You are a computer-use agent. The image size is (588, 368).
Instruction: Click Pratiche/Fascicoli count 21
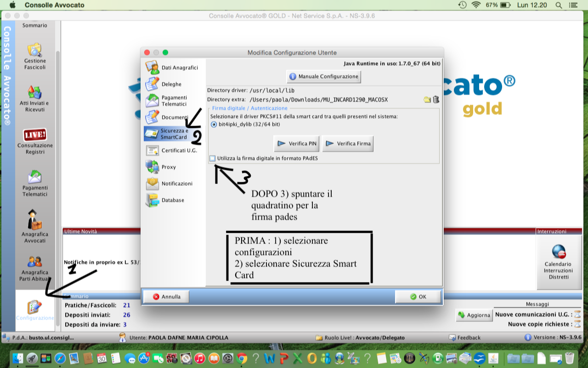click(127, 305)
